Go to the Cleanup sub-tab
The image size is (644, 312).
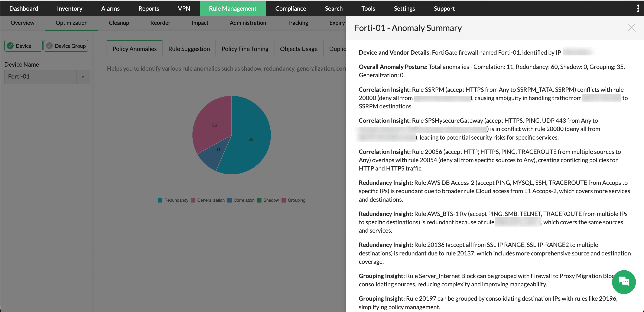tap(119, 23)
